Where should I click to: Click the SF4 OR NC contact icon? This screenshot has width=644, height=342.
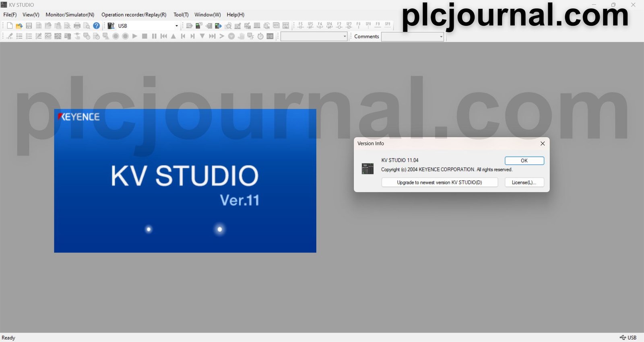click(x=330, y=25)
